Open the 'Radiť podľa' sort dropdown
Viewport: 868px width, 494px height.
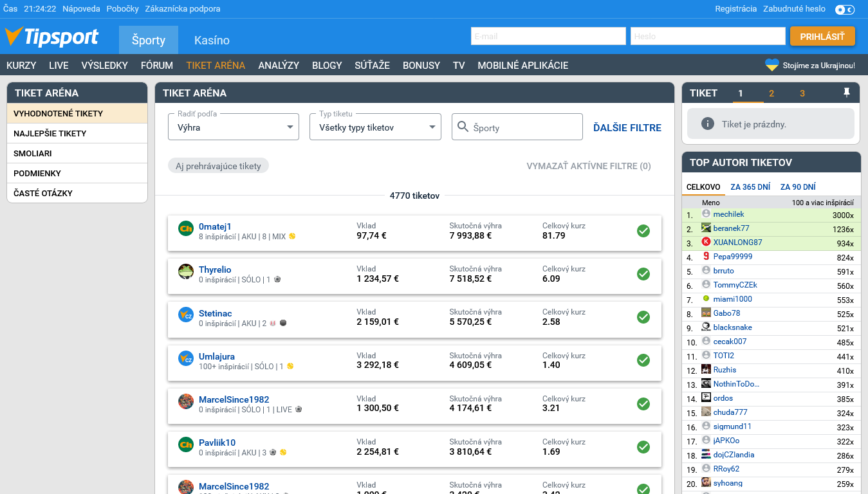[x=234, y=127]
